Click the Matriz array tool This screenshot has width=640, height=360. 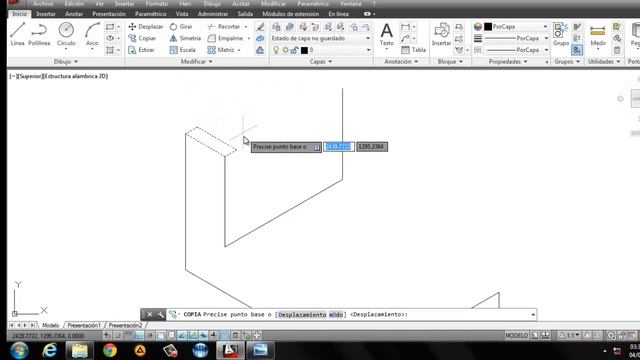(x=221, y=50)
